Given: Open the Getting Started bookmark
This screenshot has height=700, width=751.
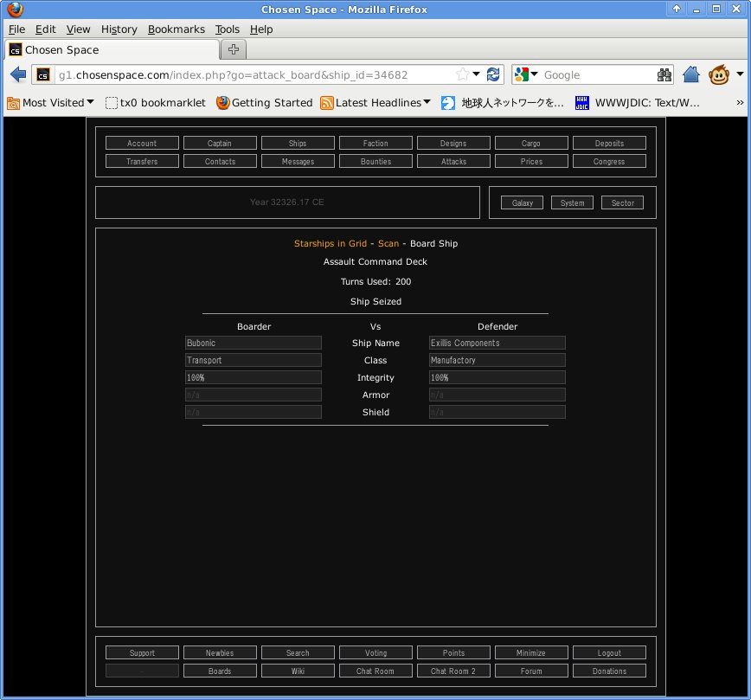Looking at the screenshot, I should tap(264, 102).
